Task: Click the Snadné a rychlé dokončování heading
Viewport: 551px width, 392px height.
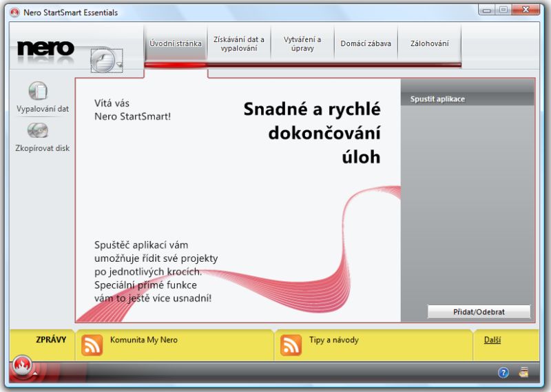Action: coord(312,133)
